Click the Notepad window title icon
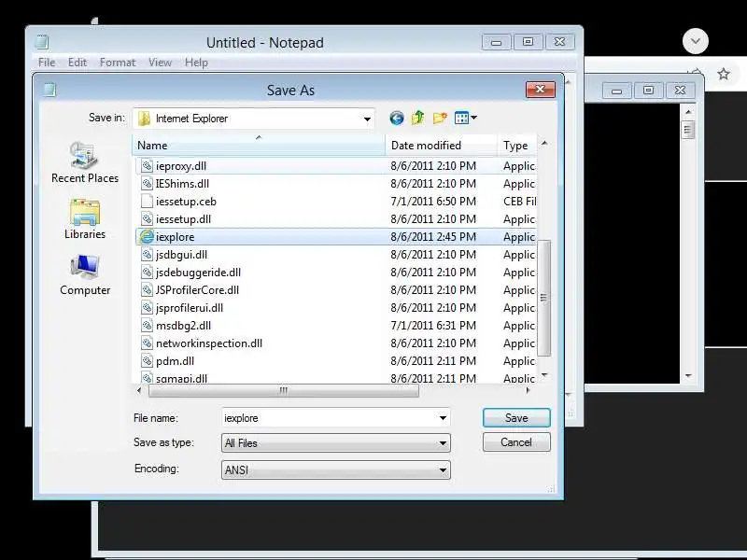This screenshot has width=747, height=560. pos(42,42)
